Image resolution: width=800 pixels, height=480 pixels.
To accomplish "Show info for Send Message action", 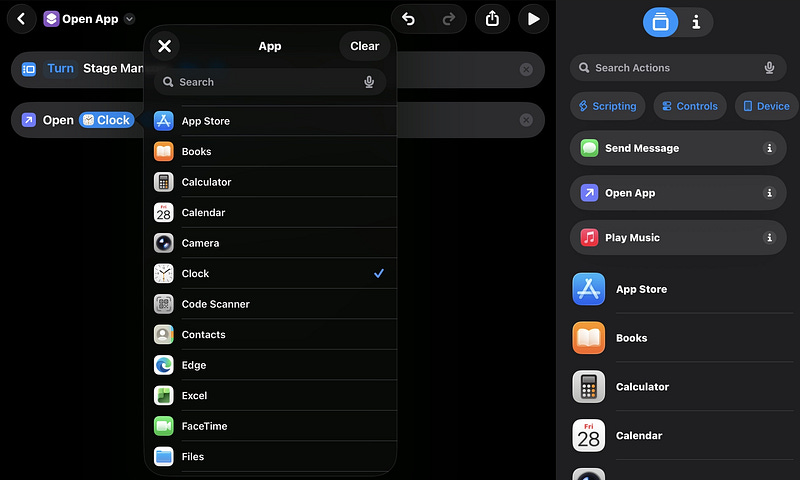I will tap(769, 148).
